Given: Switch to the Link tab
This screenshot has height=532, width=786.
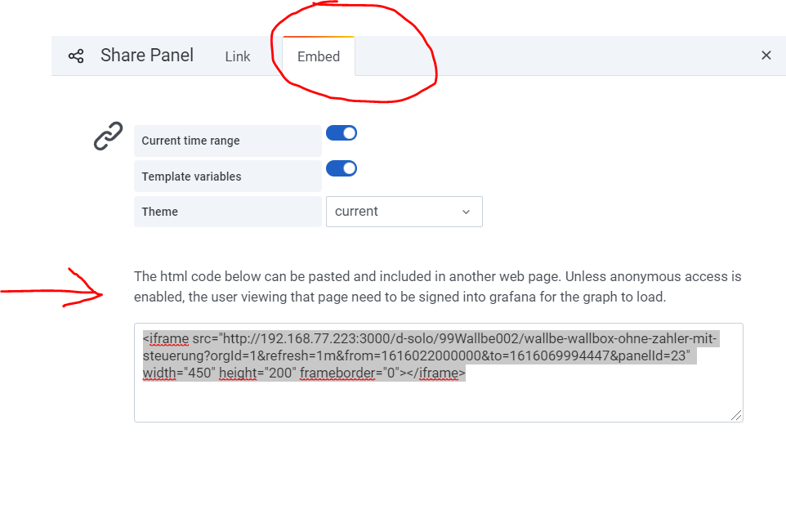Looking at the screenshot, I should tap(238, 56).
